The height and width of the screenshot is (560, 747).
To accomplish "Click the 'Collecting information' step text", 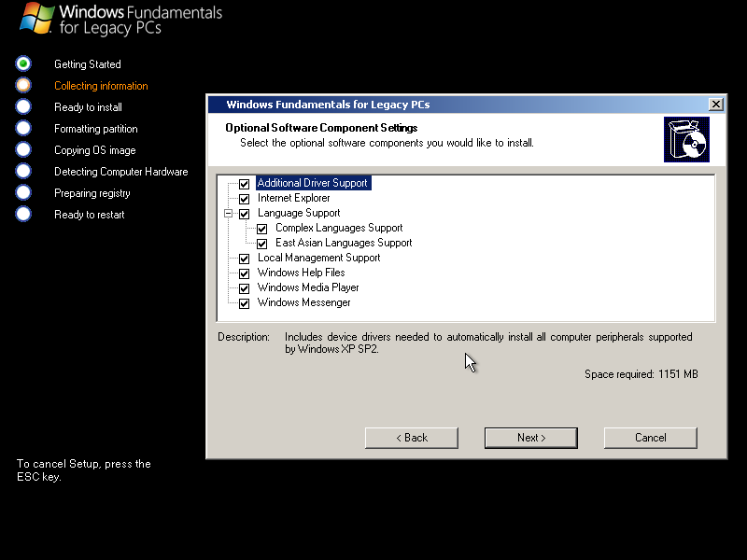I will [101, 86].
